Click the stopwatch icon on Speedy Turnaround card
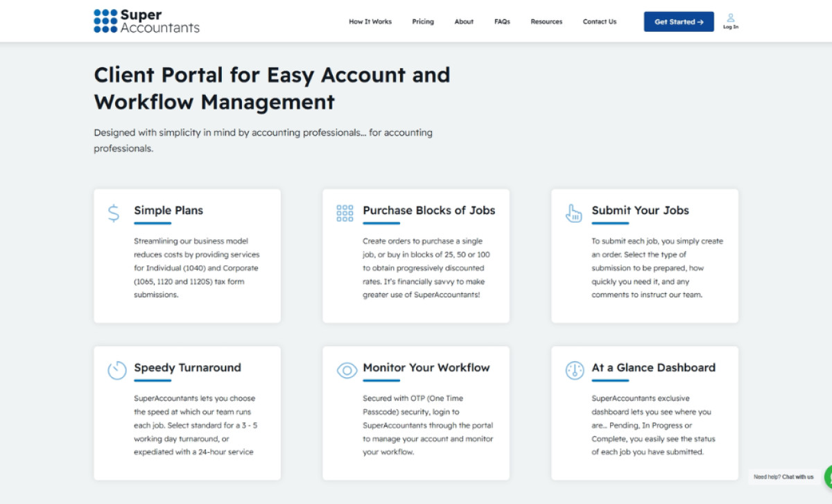 pyautogui.click(x=117, y=370)
